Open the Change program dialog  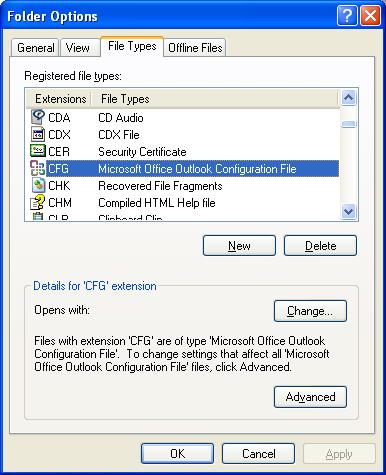click(x=310, y=311)
